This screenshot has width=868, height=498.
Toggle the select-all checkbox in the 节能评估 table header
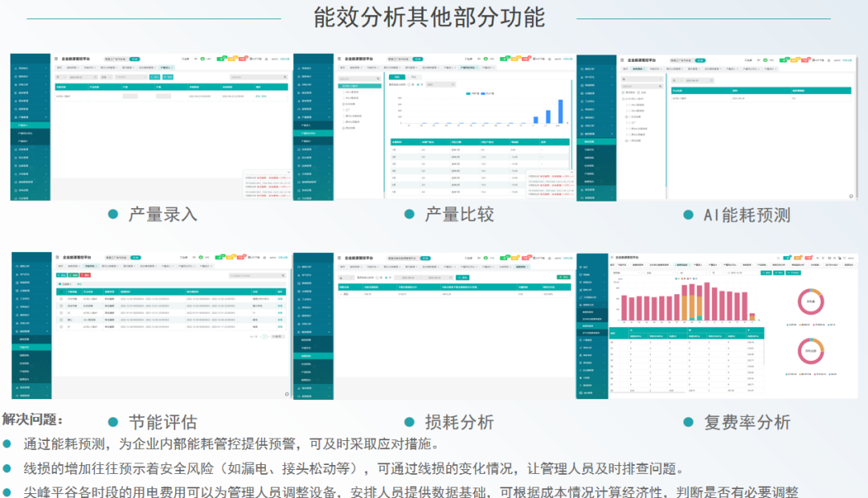pos(61,292)
